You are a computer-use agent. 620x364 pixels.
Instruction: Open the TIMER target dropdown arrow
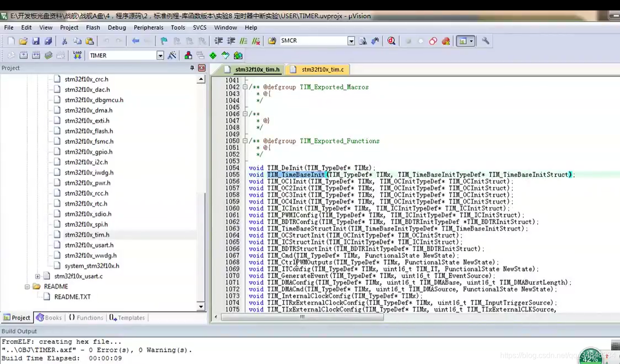coord(160,55)
